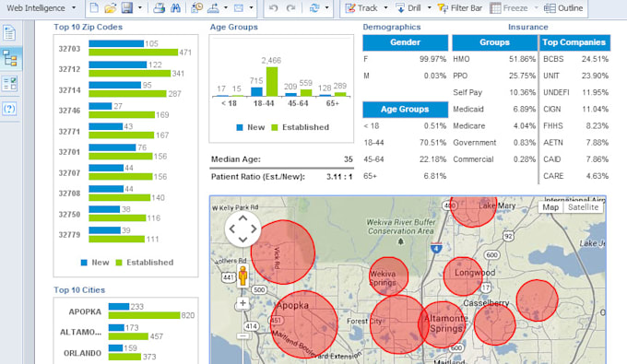Print the report using printer icon
The width and height of the screenshot is (627, 364).
[160, 8]
